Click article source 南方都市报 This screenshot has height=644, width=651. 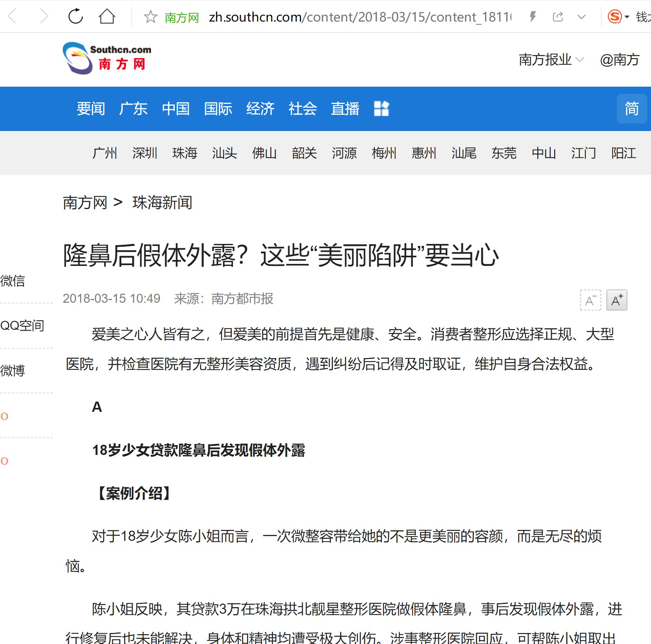click(242, 299)
